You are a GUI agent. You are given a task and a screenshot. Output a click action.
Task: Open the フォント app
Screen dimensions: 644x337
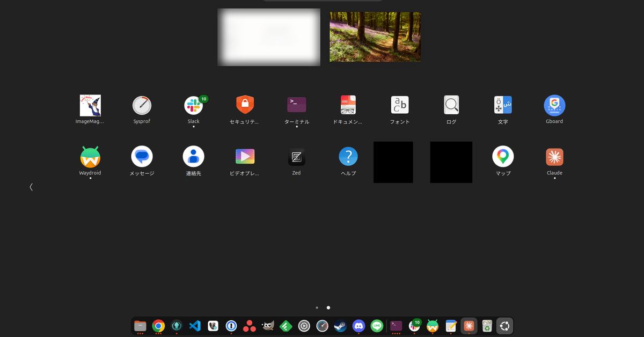click(x=400, y=105)
